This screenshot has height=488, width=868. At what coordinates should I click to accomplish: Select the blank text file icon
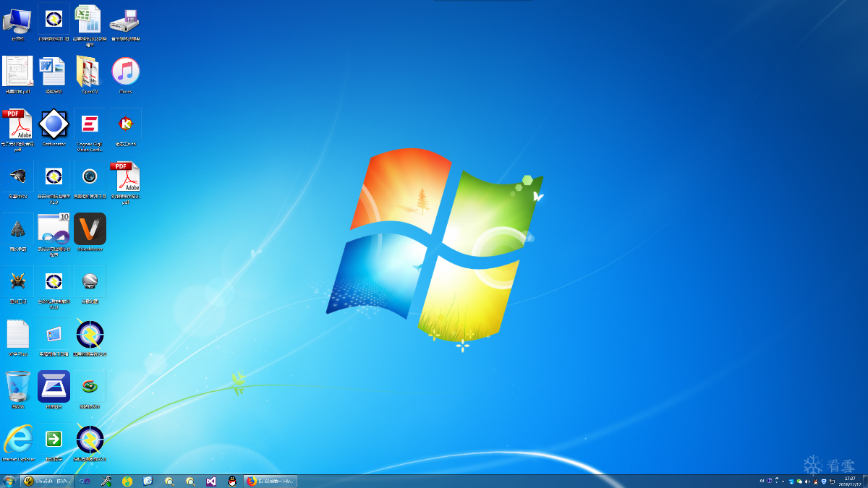click(x=17, y=338)
